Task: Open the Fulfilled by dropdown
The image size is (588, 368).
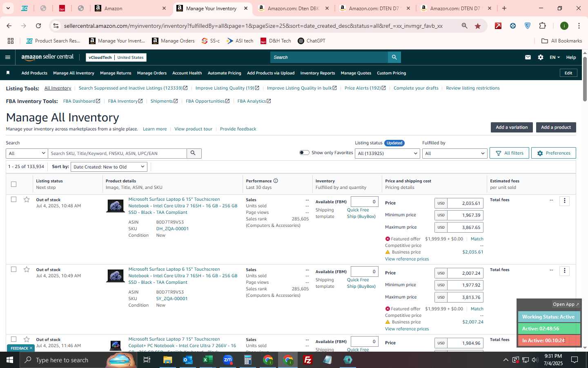Action: point(454,153)
